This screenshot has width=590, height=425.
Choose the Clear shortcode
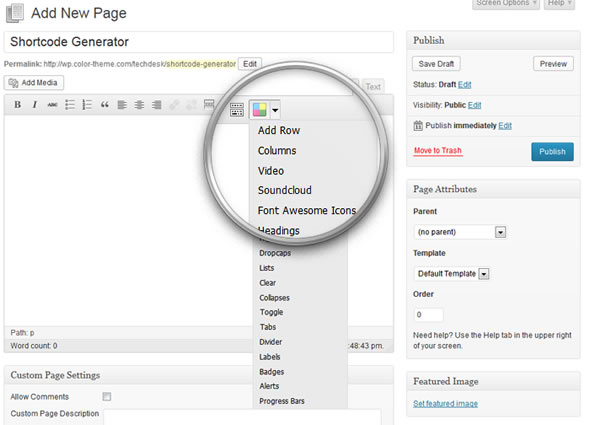268,283
